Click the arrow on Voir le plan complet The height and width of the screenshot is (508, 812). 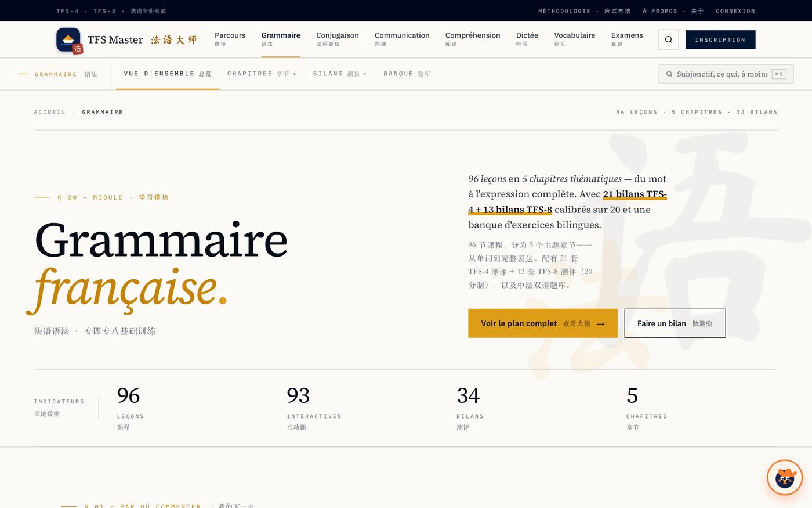600,324
